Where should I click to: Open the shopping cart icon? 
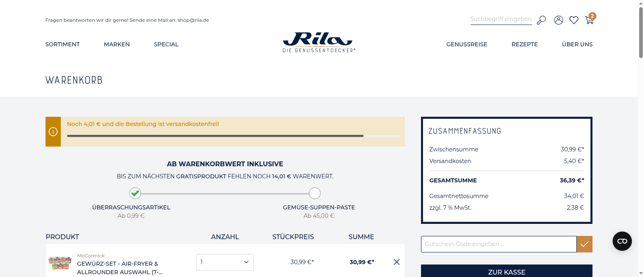click(x=590, y=20)
